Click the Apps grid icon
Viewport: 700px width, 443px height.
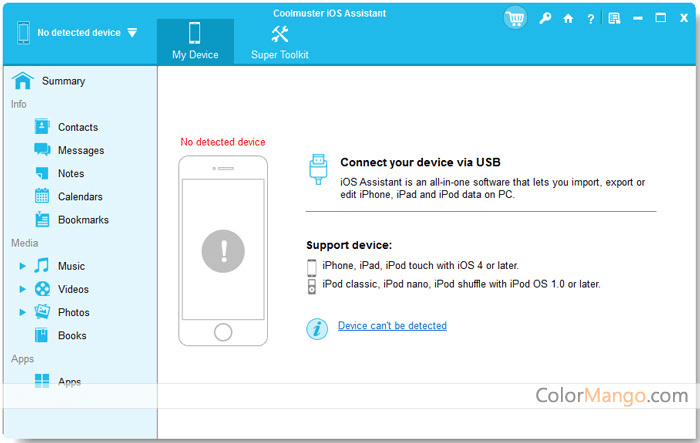point(42,381)
